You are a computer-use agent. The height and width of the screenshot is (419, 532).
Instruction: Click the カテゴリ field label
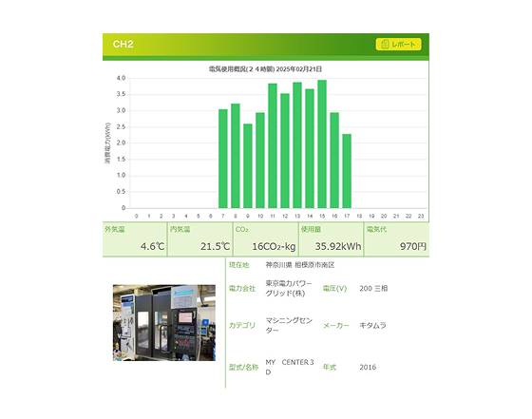[242, 325]
